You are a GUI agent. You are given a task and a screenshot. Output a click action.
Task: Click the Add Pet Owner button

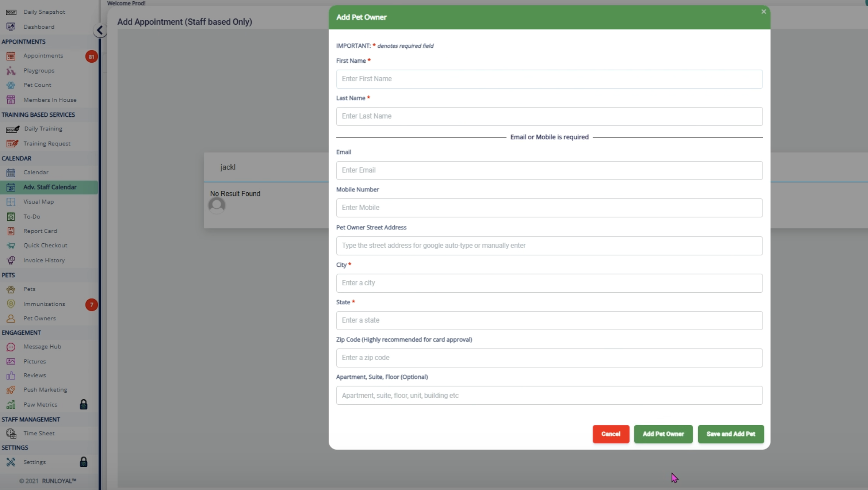663,434
